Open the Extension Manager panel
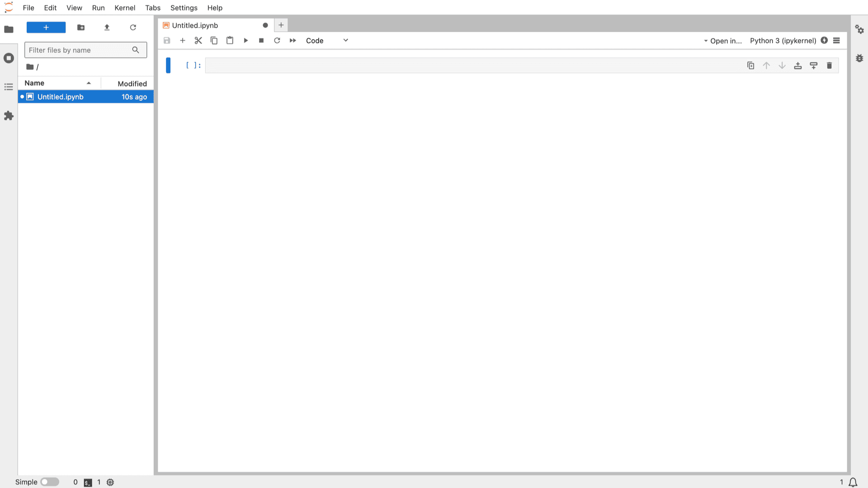The height and width of the screenshot is (488, 868). [x=9, y=116]
